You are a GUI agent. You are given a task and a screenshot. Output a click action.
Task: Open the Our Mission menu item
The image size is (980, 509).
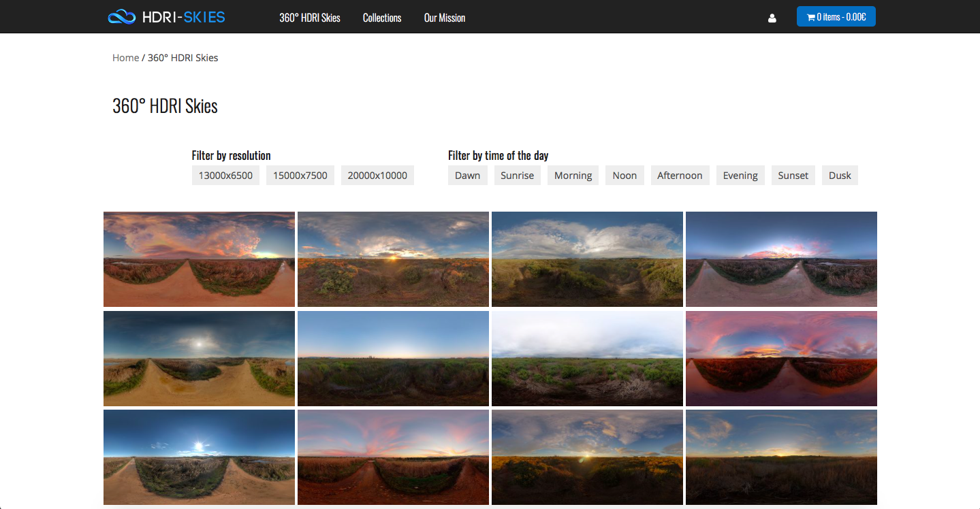pyautogui.click(x=445, y=18)
